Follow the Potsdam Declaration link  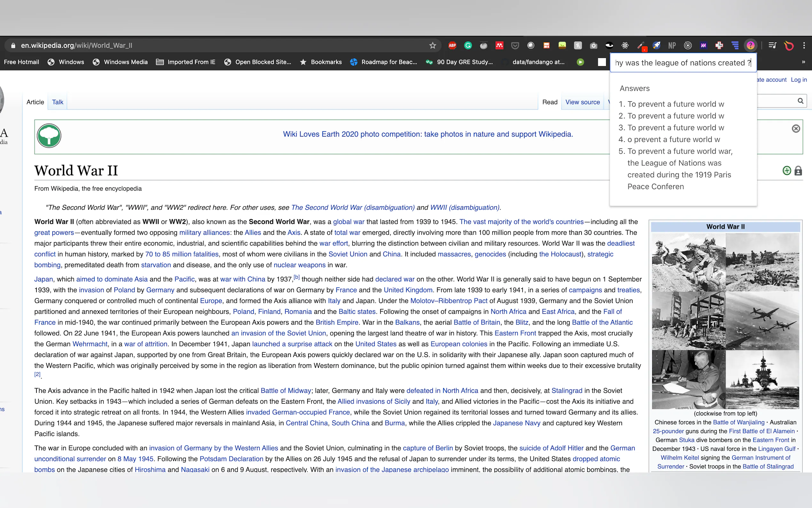(x=231, y=459)
